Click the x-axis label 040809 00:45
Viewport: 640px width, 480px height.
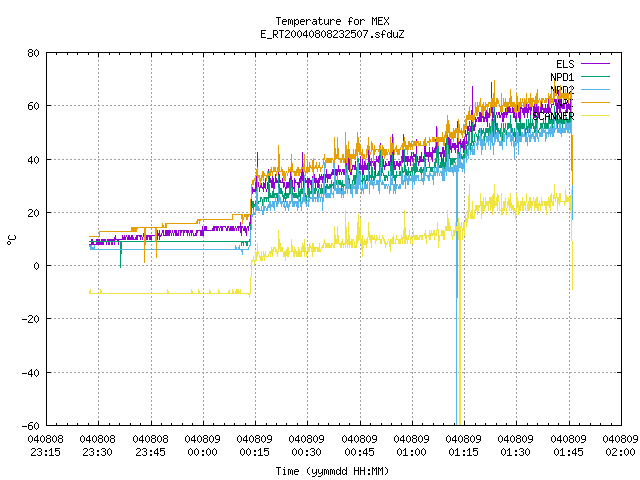coord(360,446)
